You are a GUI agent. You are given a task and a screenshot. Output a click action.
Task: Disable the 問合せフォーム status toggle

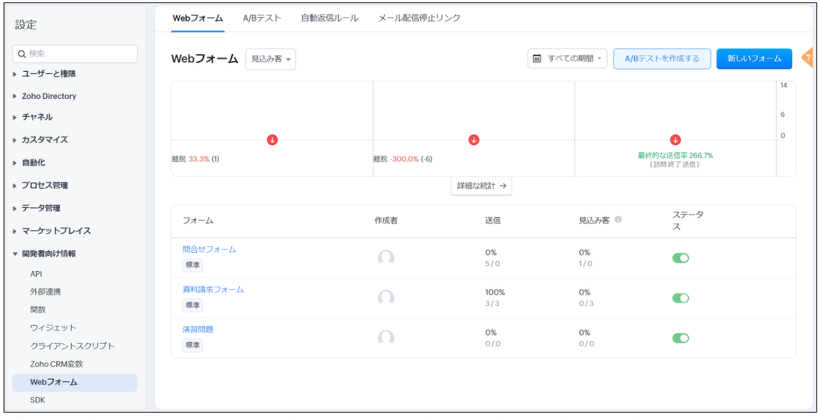tap(680, 258)
